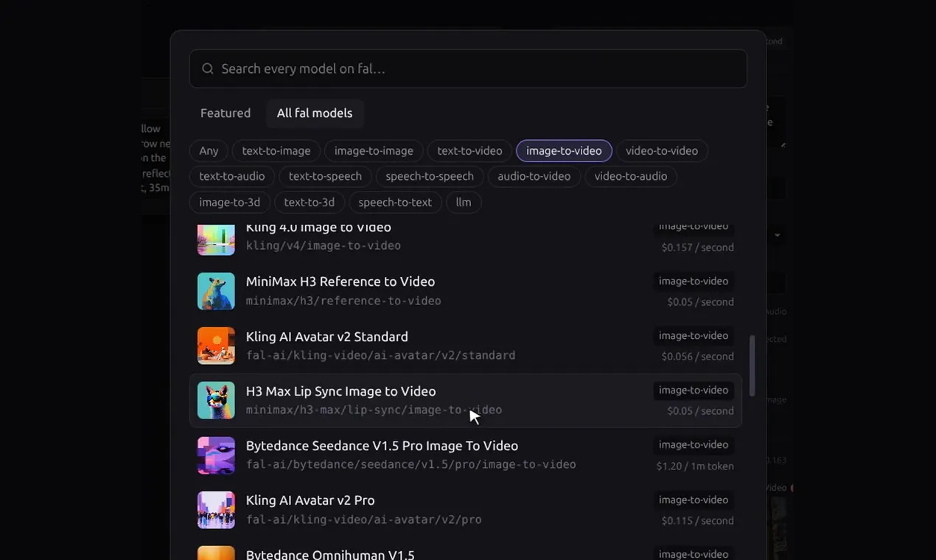This screenshot has width=936, height=560.
Task: Click the Kling 4.0 Image to Video thumbnail
Action: (x=216, y=239)
